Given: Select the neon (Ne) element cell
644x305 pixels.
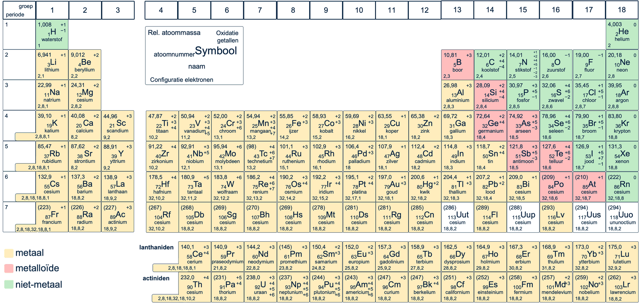Looking at the screenshot, I should click(622, 65).
